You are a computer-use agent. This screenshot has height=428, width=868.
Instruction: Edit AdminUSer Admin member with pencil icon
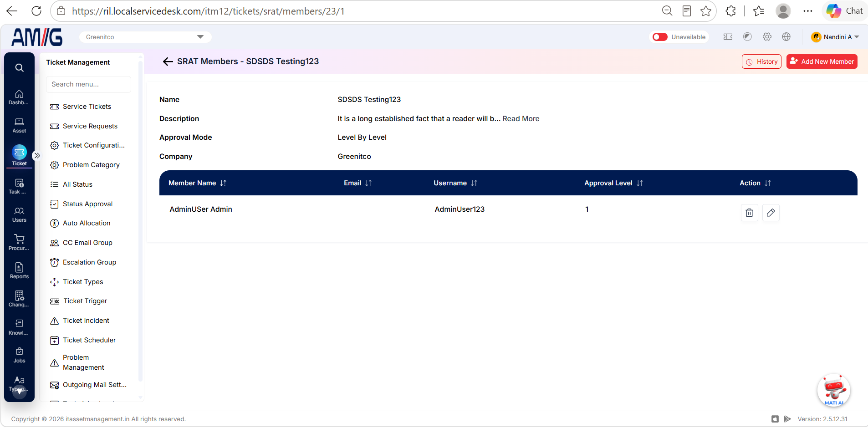pos(771,213)
